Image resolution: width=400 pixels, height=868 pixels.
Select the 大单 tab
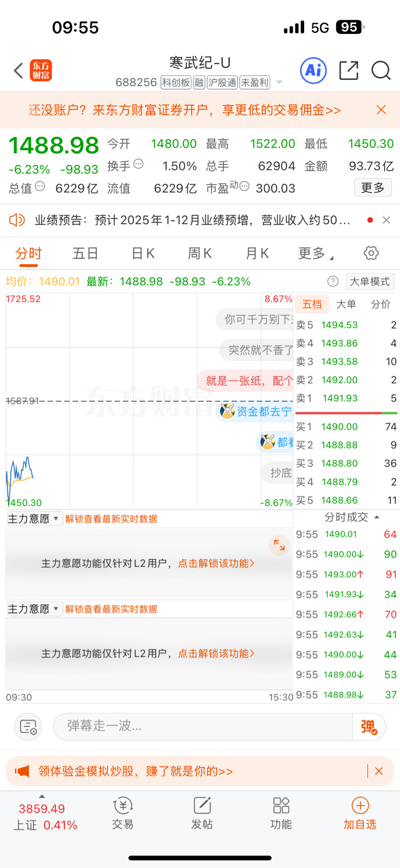(346, 304)
